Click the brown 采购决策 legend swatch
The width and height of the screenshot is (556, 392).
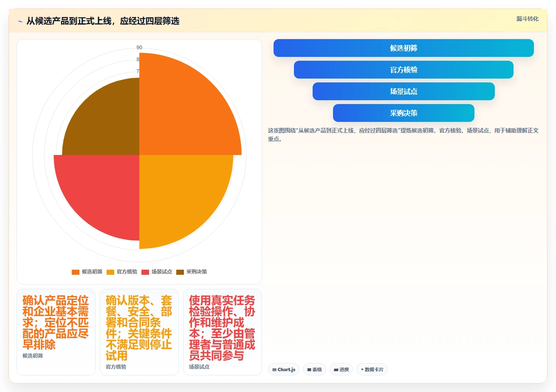(180, 272)
